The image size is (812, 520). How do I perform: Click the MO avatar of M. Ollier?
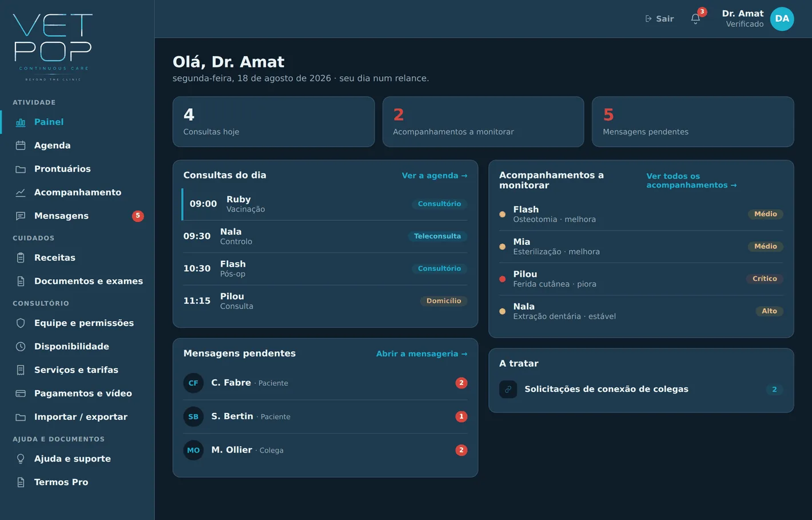click(193, 450)
